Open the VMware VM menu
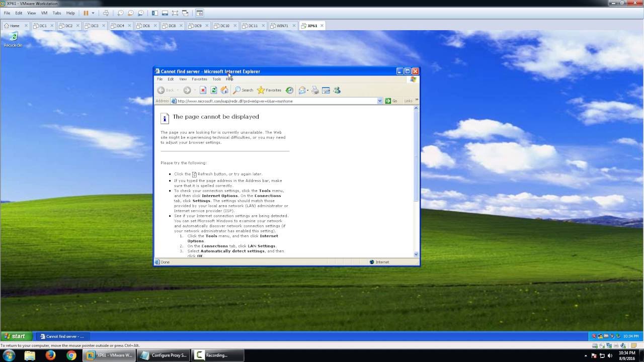The width and height of the screenshot is (644, 362). coord(44,13)
